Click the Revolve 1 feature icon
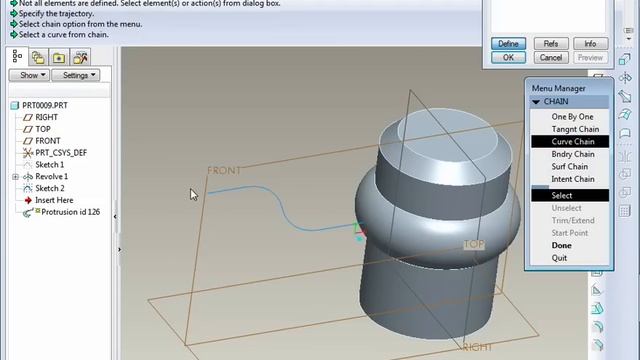This screenshot has height=360, width=640. (x=28, y=177)
